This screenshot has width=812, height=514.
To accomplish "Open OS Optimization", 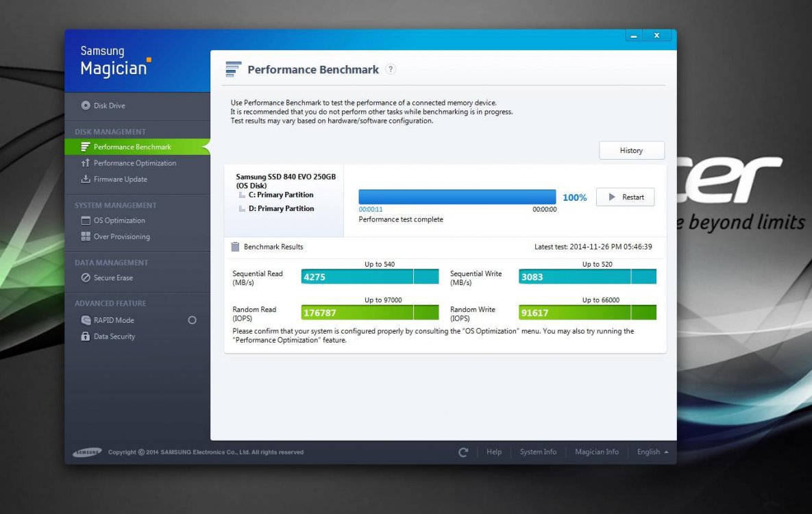I will coord(119,221).
